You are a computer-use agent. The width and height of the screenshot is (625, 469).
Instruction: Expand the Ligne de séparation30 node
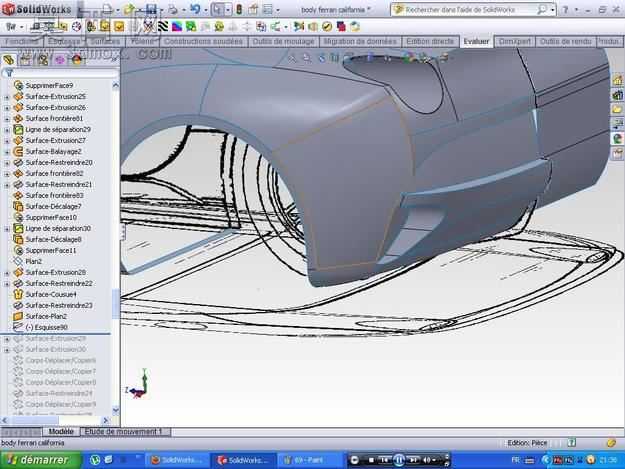pyautogui.click(x=7, y=229)
